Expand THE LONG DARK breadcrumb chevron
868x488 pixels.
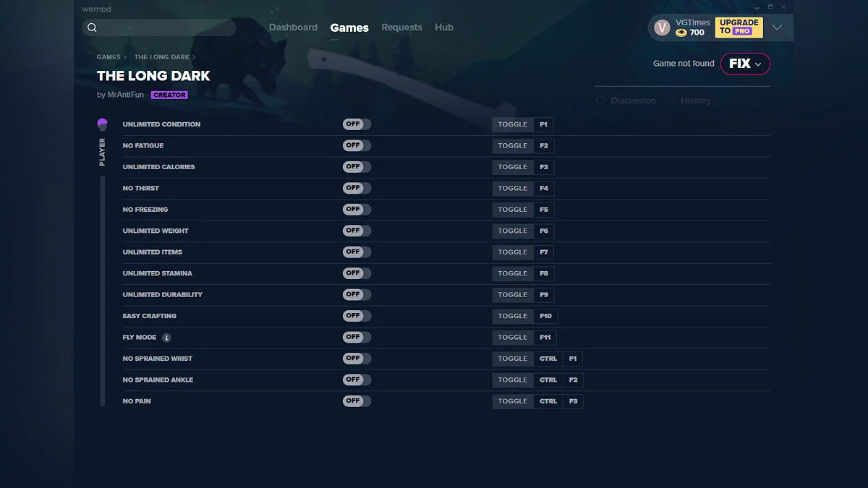point(192,56)
